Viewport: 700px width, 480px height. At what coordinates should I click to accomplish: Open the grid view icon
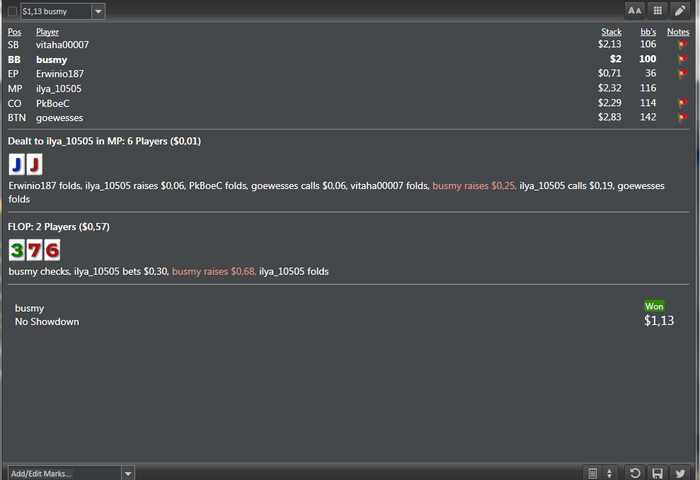[657, 11]
